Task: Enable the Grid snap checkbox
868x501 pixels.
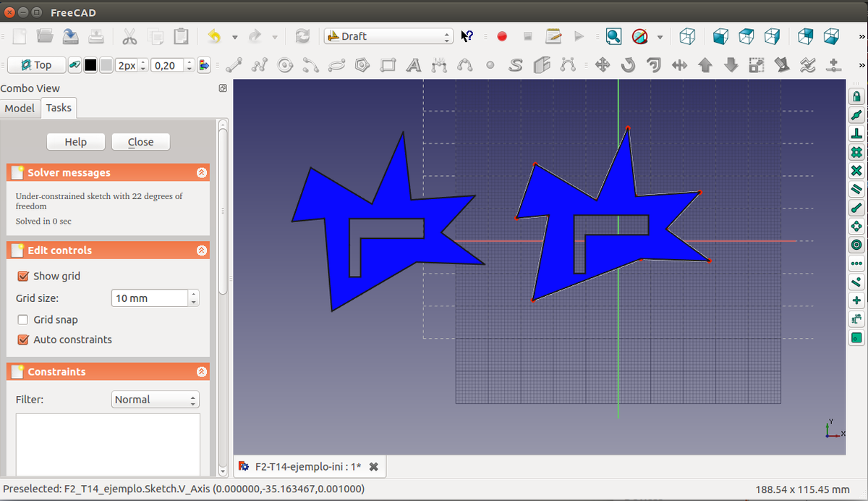Action: pos(23,319)
